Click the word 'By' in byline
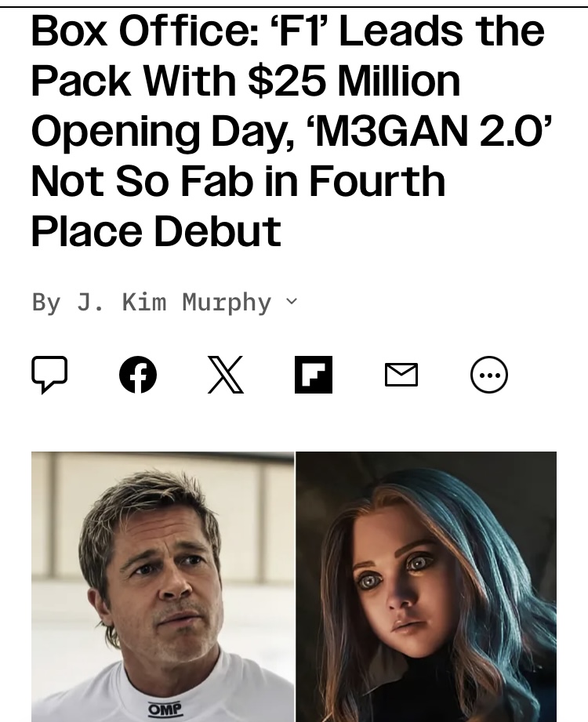This screenshot has width=588, height=722. coord(46,303)
